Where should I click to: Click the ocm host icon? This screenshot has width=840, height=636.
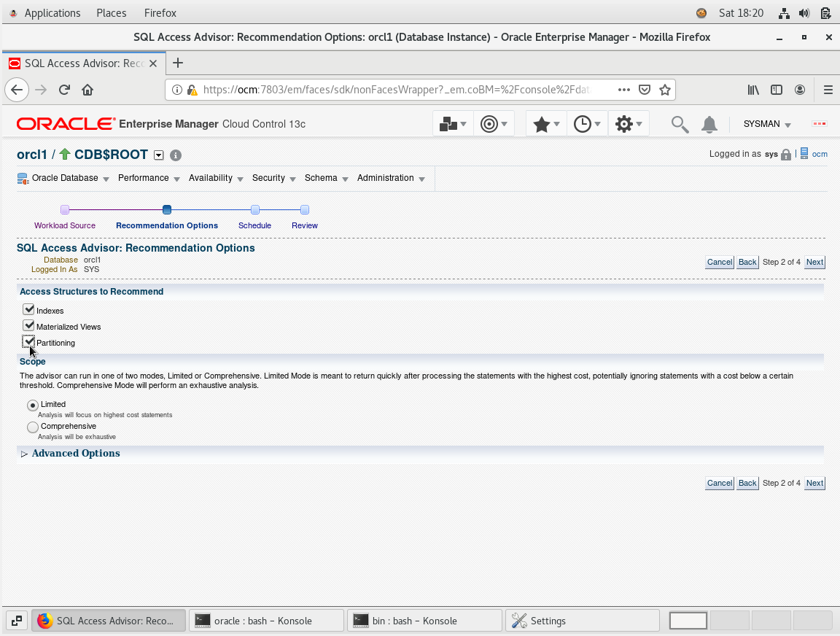tap(804, 154)
